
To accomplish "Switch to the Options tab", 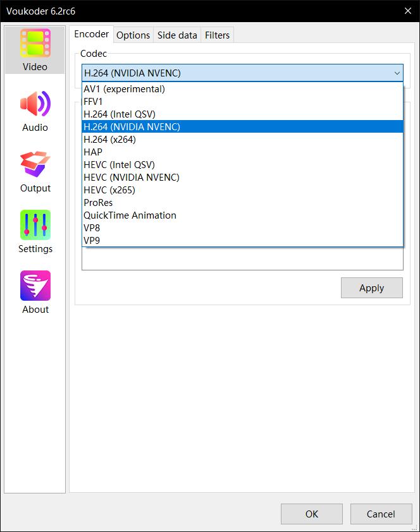I will coord(133,35).
